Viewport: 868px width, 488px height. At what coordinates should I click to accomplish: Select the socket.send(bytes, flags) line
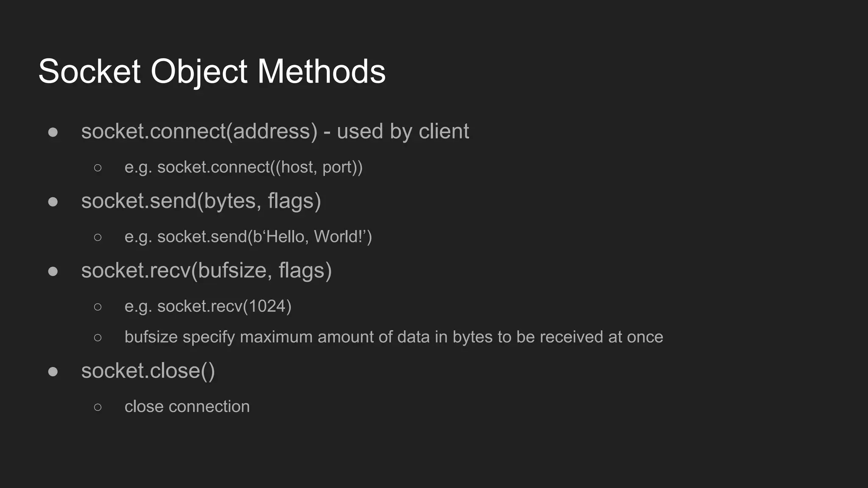tap(201, 201)
